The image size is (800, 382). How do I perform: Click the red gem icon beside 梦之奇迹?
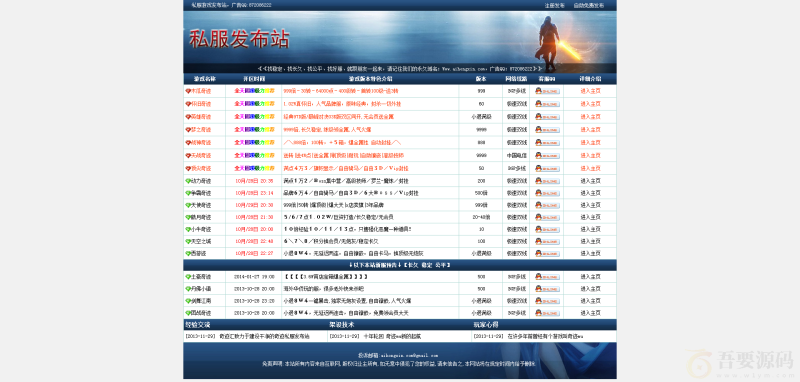point(188,130)
